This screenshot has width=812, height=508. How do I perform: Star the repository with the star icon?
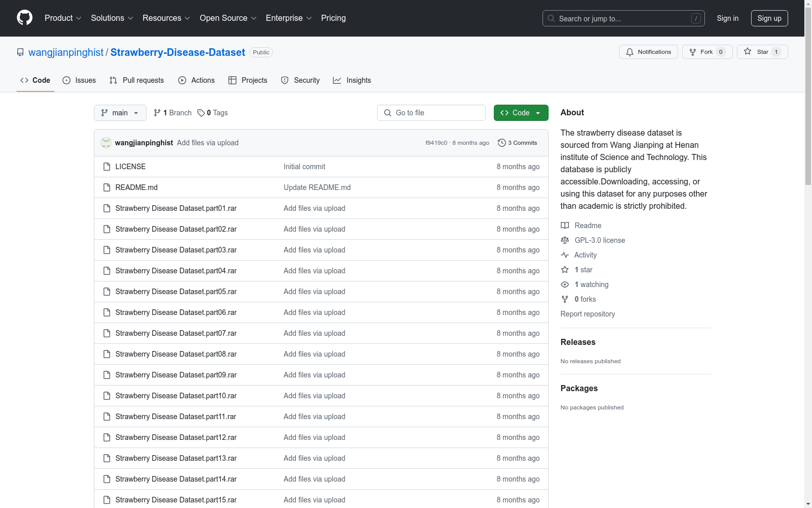point(748,51)
